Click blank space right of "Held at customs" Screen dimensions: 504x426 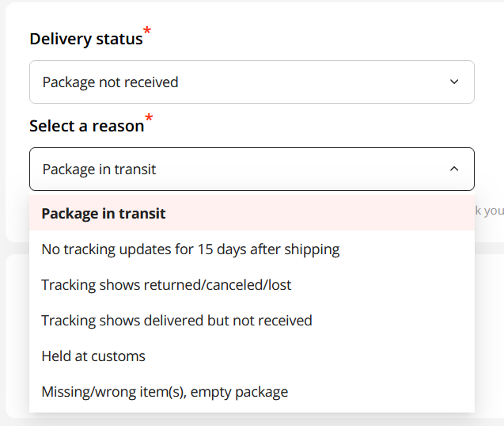pyautogui.click(x=316, y=356)
